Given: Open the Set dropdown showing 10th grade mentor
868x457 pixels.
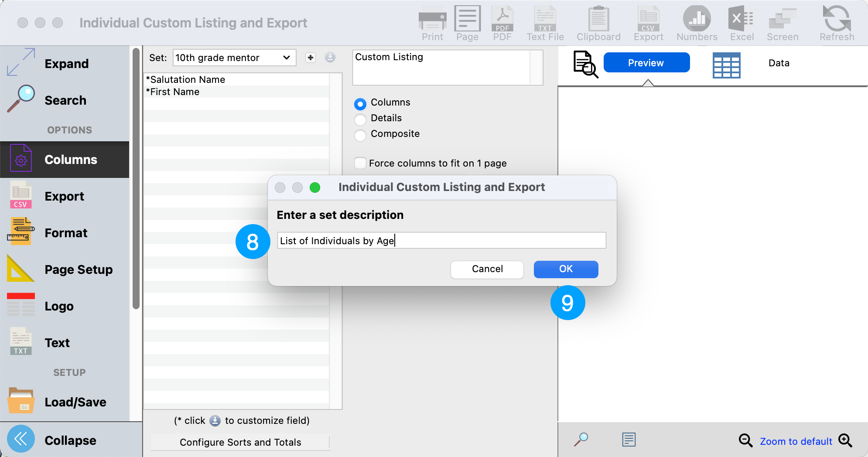Looking at the screenshot, I should click(234, 58).
